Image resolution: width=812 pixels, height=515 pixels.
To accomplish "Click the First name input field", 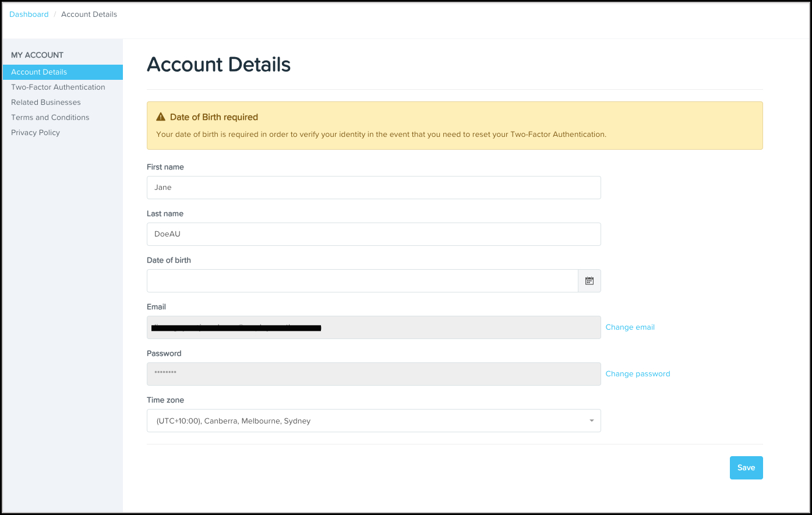I will pos(373,187).
